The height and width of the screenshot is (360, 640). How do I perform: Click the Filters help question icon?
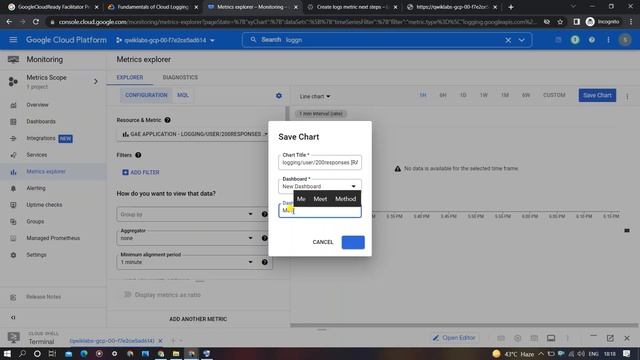coord(138,155)
